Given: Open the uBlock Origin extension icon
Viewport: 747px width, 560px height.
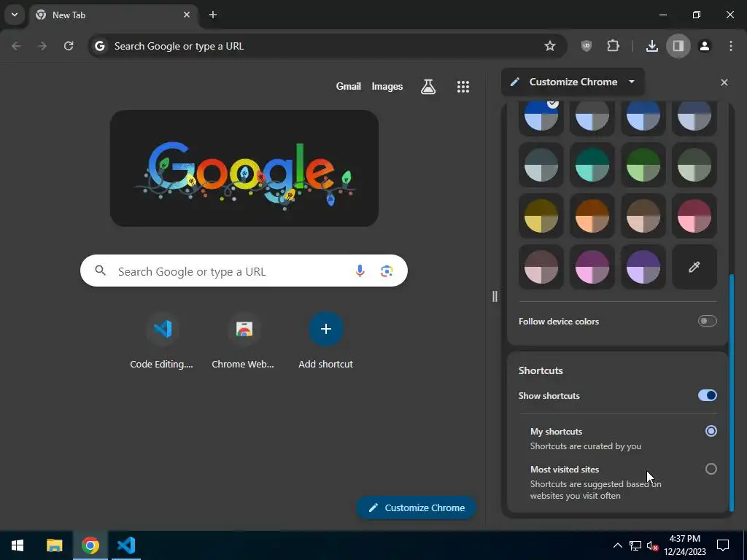Looking at the screenshot, I should click(587, 46).
